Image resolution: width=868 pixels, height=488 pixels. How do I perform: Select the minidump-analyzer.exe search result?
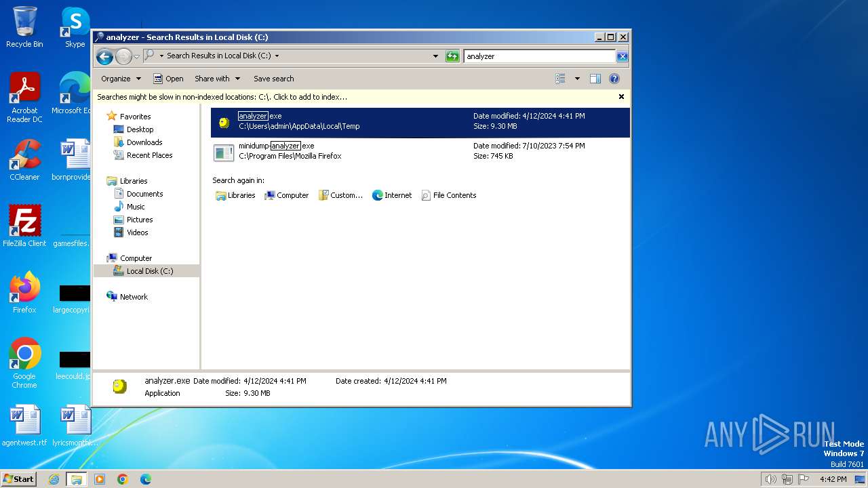[x=420, y=151]
